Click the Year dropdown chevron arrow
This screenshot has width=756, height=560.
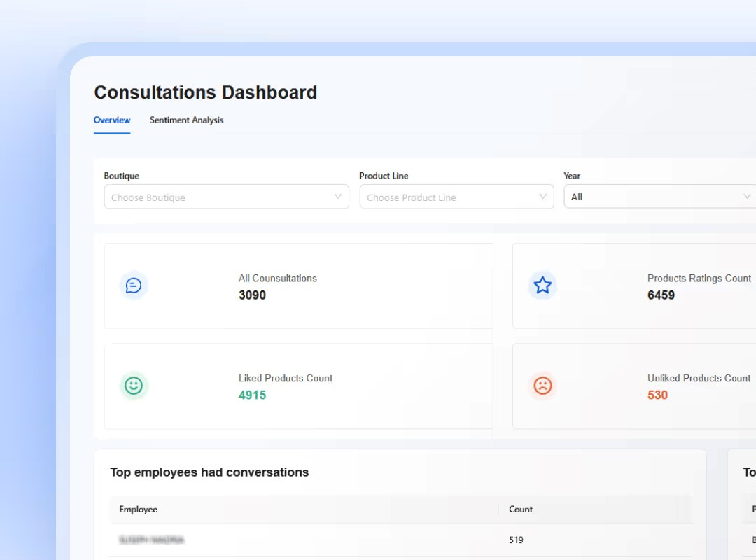coord(747,197)
